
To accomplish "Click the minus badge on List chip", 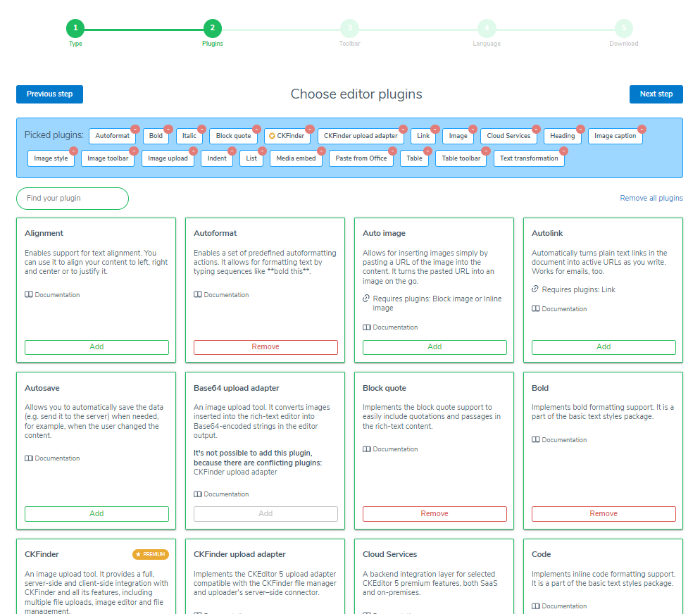I will (x=263, y=151).
